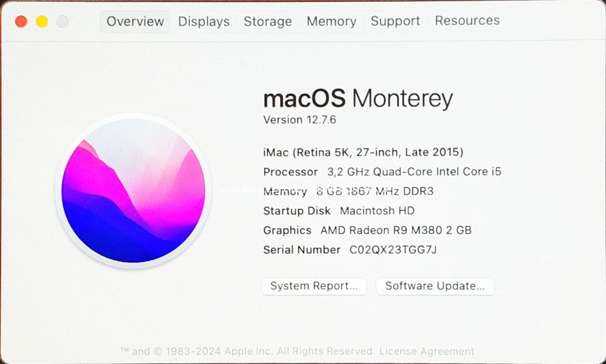Click the Quad-Core Intel Core i5 processor text

414,172
